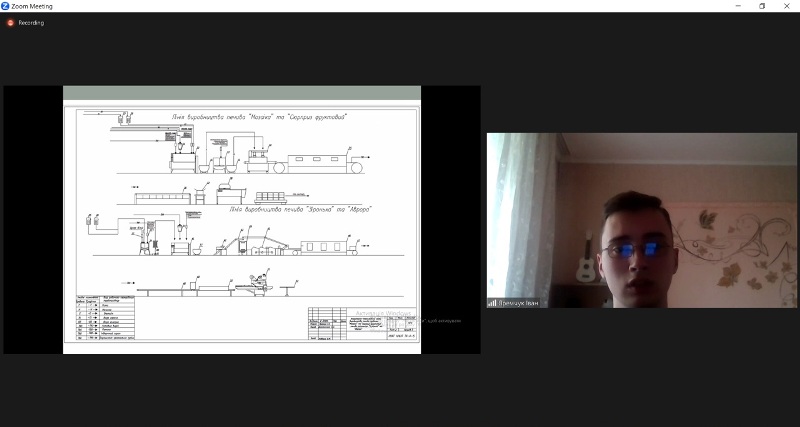Select the participant's webcam video tile
The height and width of the screenshot is (427, 800).
641,220
